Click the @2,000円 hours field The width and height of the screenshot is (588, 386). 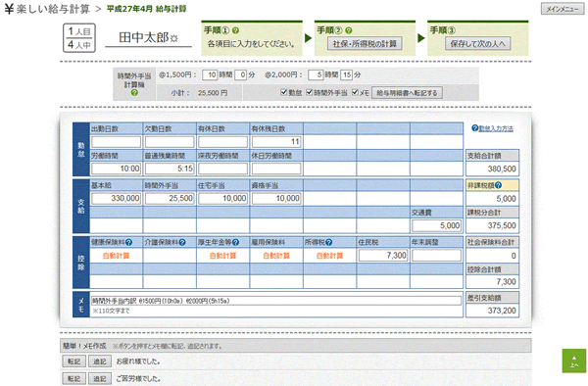coord(316,75)
